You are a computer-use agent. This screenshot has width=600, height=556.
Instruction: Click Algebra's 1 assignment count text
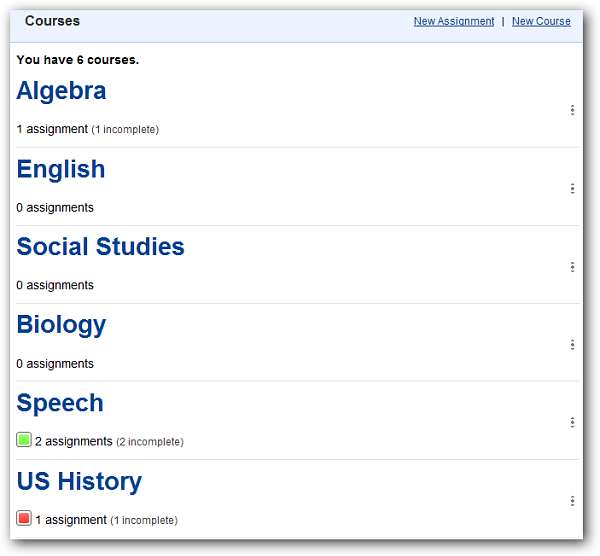[x=52, y=129]
